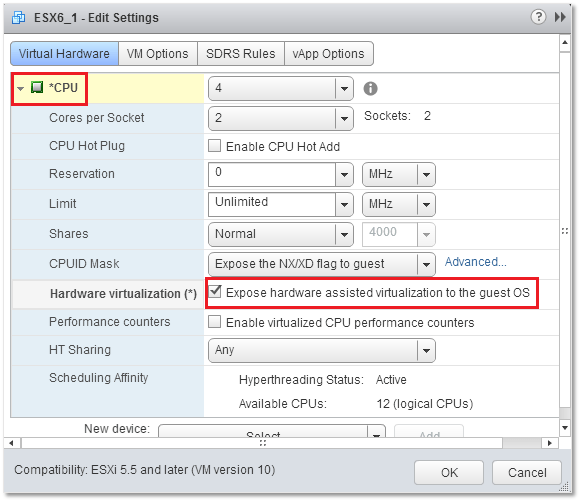The width and height of the screenshot is (581, 502).
Task: Collapse the CPU section triangle
Action: [x=20, y=88]
